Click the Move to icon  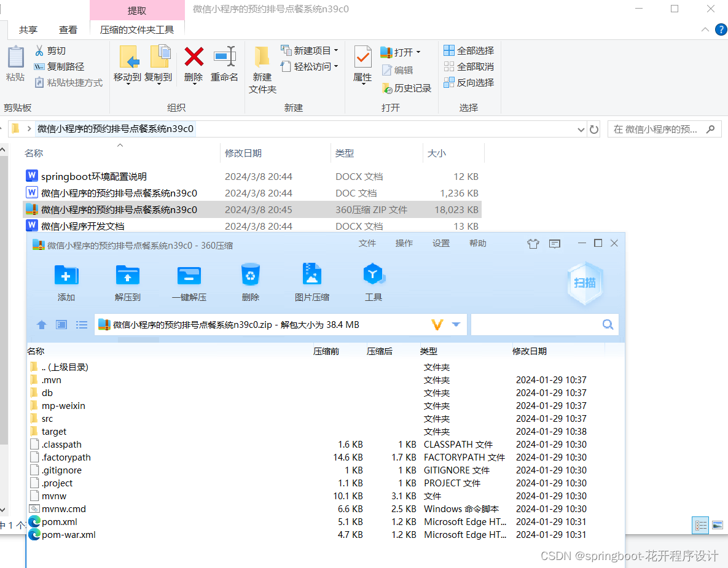pos(128,56)
